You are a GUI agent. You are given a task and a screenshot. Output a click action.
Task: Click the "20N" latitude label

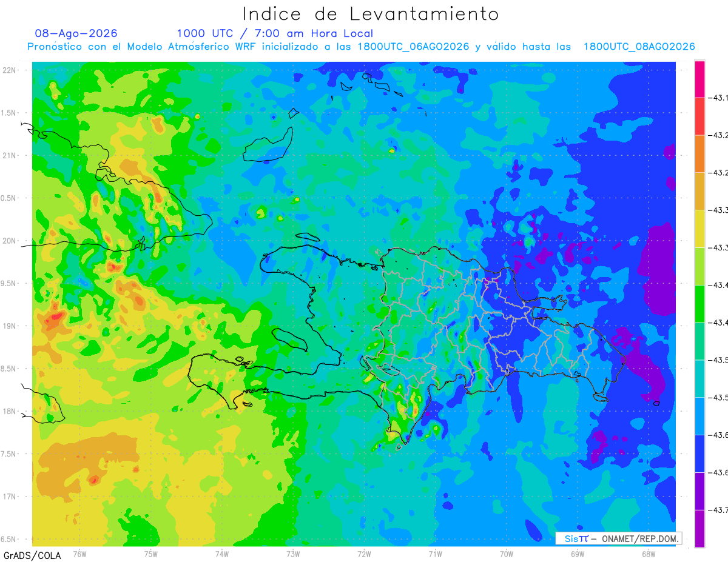pyautogui.click(x=9, y=241)
